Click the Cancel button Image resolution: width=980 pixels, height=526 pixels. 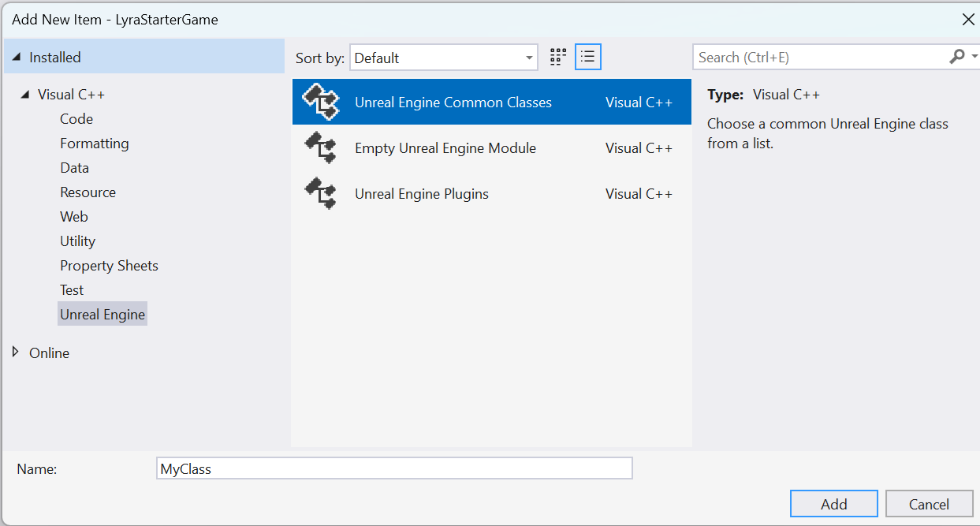pyautogui.click(x=930, y=503)
